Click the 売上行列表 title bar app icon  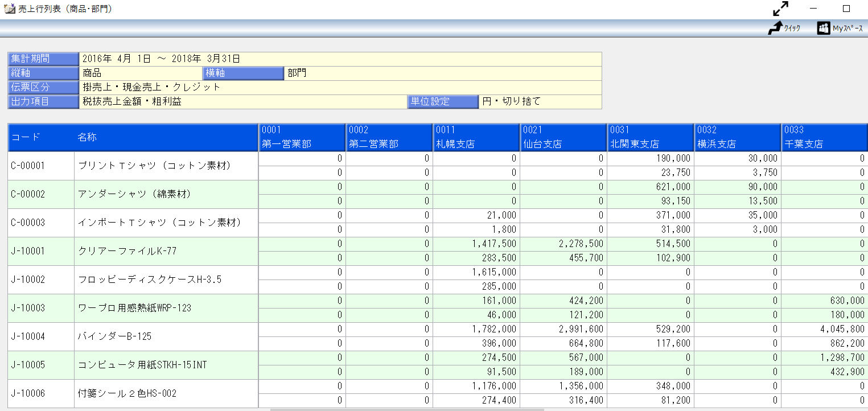pyautogui.click(x=10, y=9)
